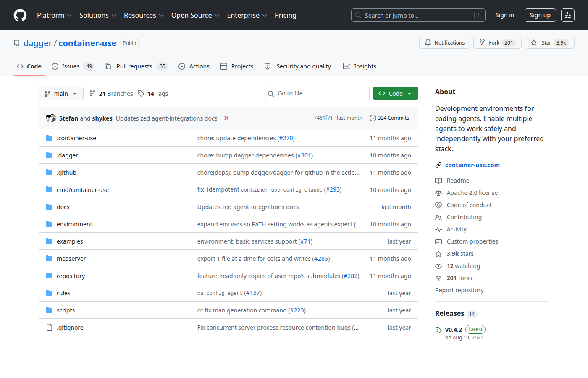Click the search magnifier icon in header
Viewport: 588px width, 378px height.
(358, 15)
